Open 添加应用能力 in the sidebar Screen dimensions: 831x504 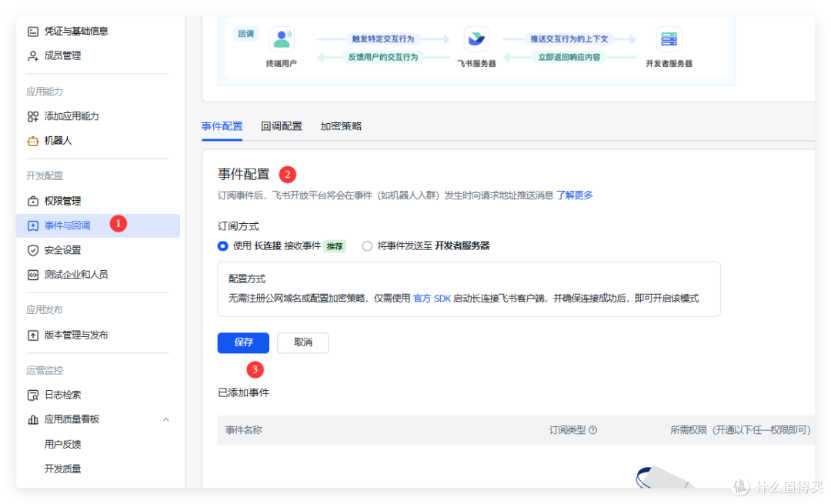click(x=72, y=116)
